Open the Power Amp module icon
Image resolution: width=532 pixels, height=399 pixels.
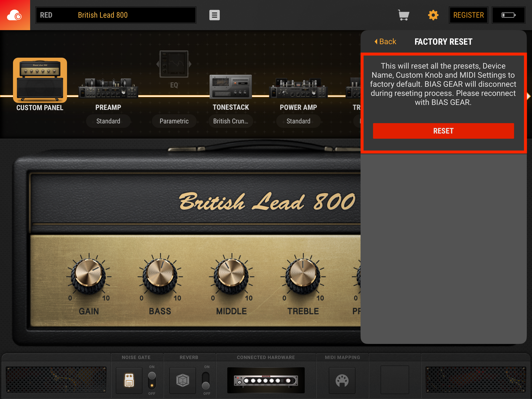[298, 88]
